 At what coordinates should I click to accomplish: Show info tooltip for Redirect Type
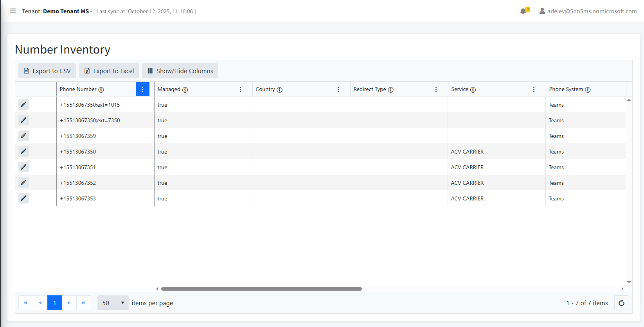pos(390,90)
